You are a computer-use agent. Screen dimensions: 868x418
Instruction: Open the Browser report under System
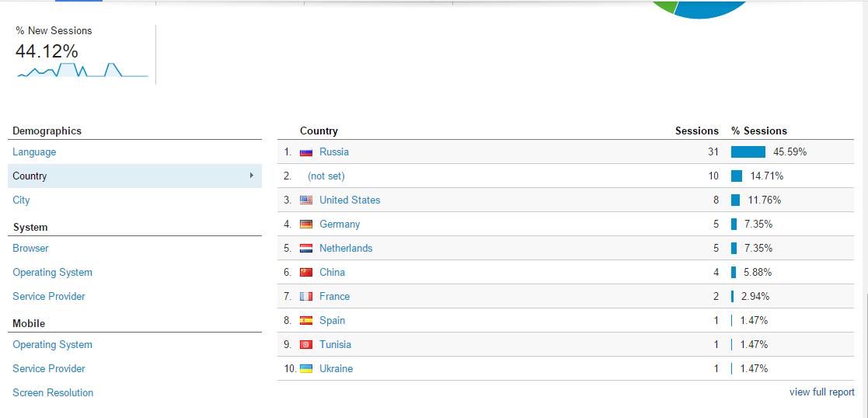click(30, 248)
